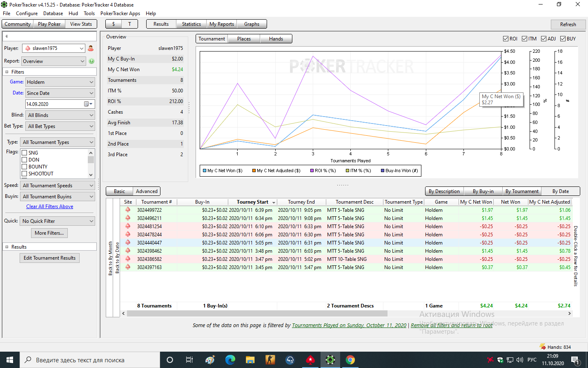Click the My C Net Adjusted orange swatch

point(254,171)
